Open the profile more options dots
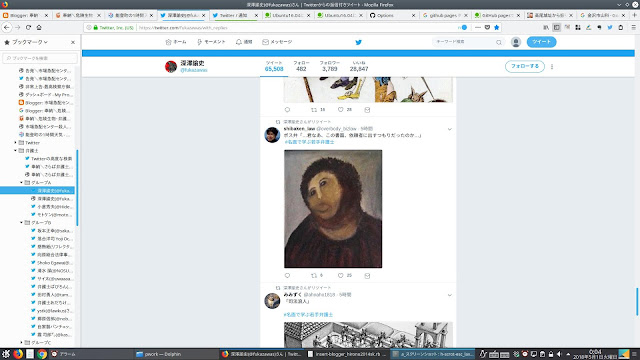 coord(552,67)
